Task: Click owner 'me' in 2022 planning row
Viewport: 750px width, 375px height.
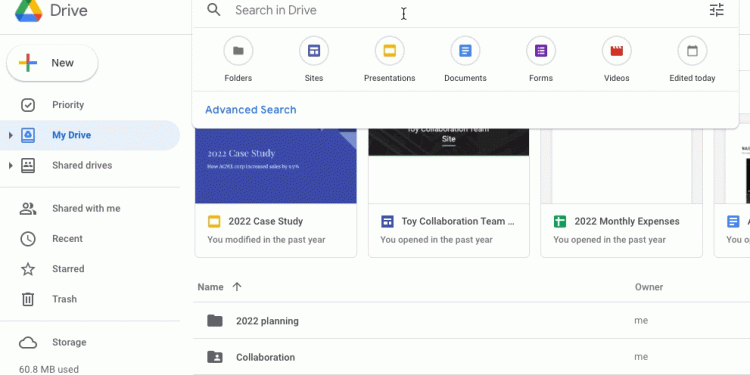Action: (x=641, y=320)
